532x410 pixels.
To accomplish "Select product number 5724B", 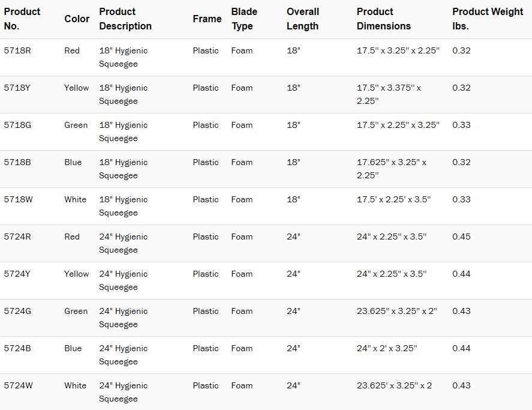I will coord(17,348).
